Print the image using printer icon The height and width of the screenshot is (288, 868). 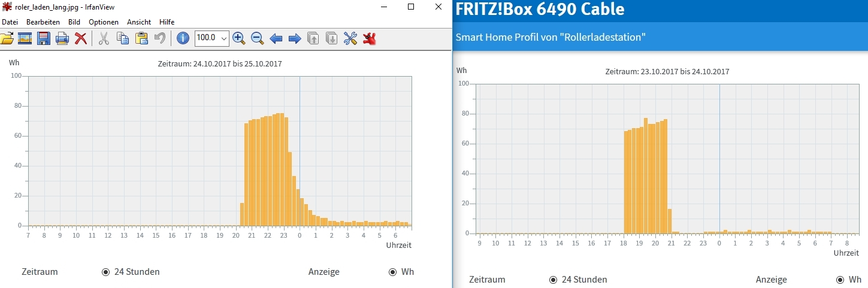click(62, 39)
